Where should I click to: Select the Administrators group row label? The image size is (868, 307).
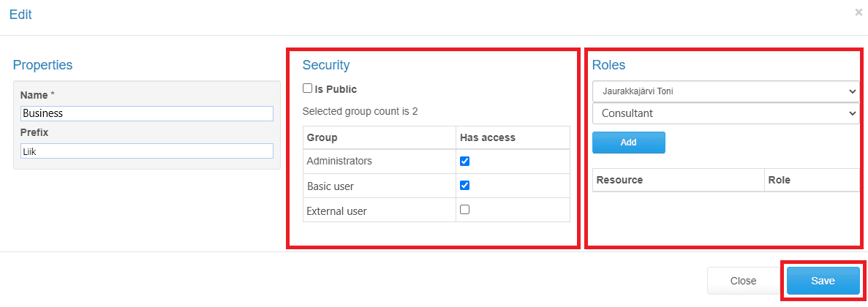pyautogui.click(x=339, y=161)
